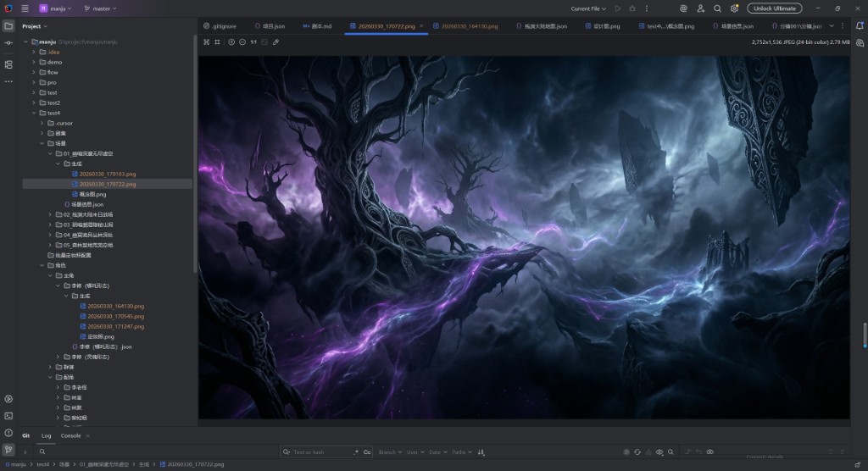This screenshot has height=471, width=868.
Task: Switch to Console tab in Git panel
Action: click(71, 435)
